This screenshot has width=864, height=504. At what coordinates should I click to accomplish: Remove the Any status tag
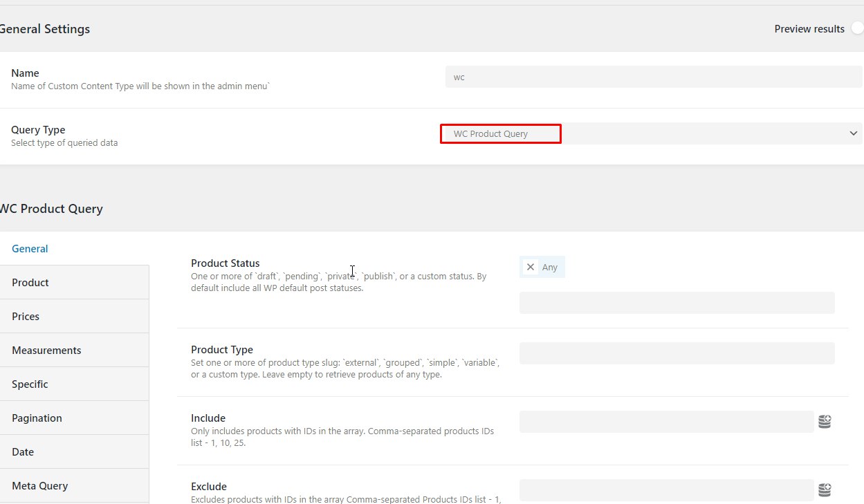tap(531, 267)
